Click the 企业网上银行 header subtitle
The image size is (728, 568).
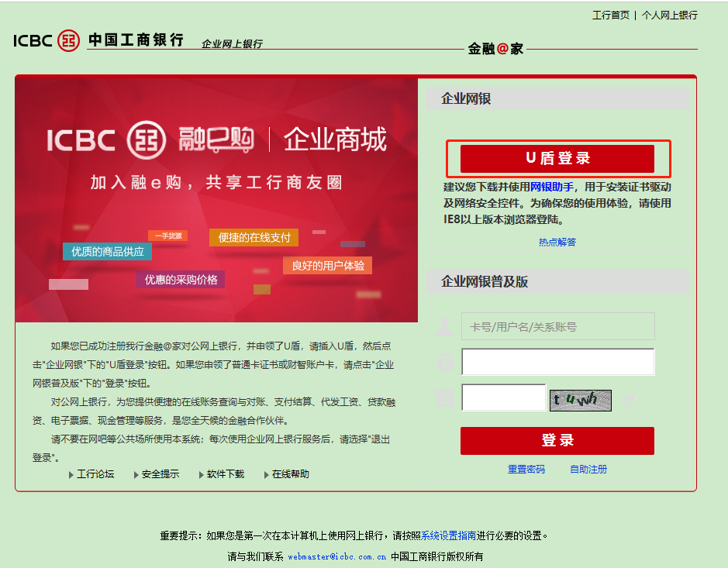click(232, 43)
